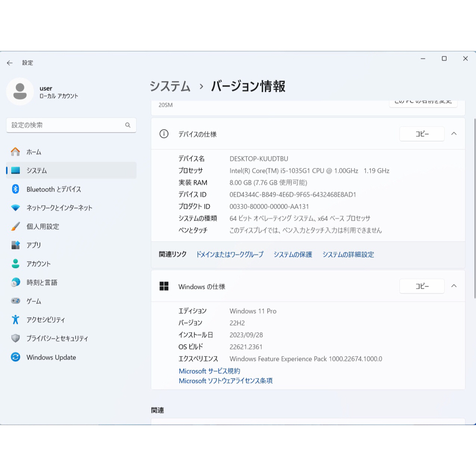Image resolution: width=476 pixels, height=476 pixels.
Task: Click install date 2023/09/28
Action: point(246,335)
